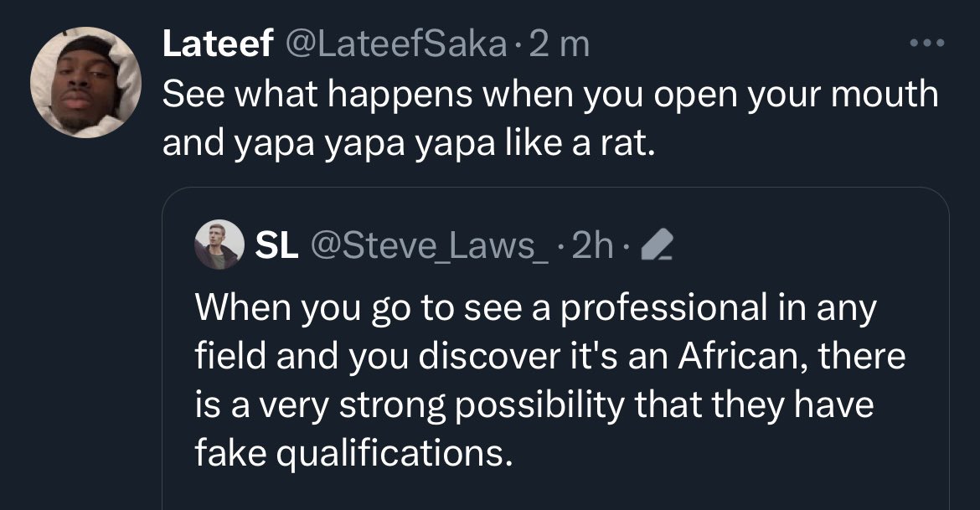Open quoted tweet via space beside SL's header
The image size is (980, 510).
tap(796, 246)
